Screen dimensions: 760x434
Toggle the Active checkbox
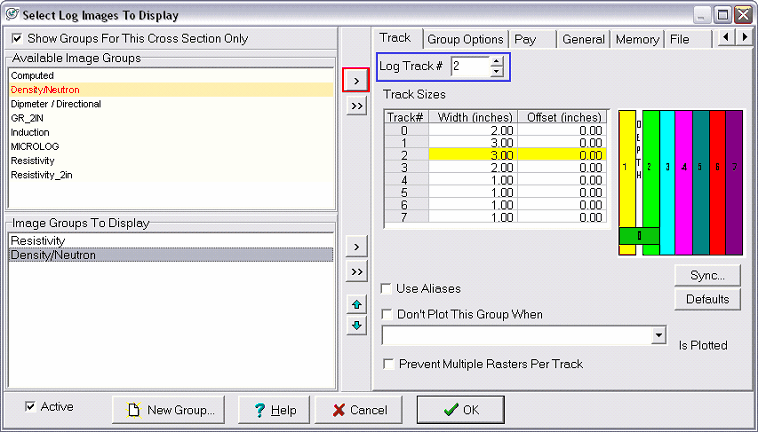(x=30, y=407)
